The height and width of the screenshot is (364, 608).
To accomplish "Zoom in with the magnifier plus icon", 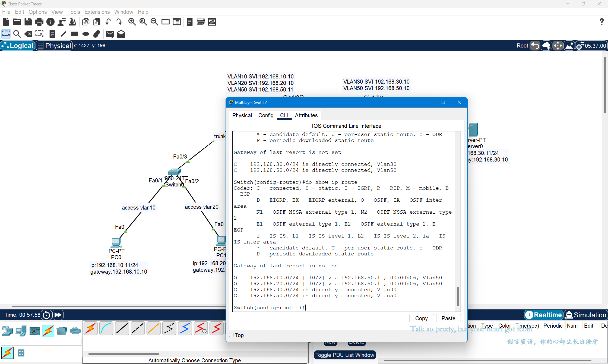I will coord(132,22).
